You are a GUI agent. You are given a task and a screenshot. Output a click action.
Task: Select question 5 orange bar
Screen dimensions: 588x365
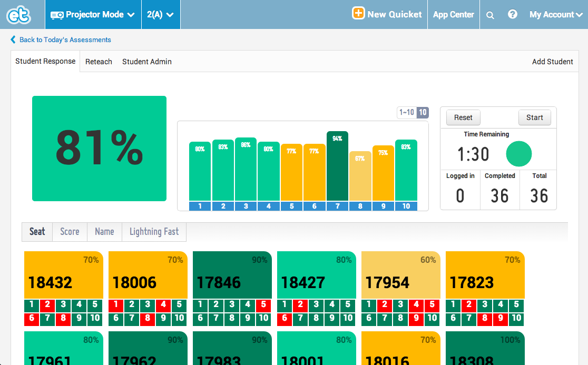pos(291,172)
